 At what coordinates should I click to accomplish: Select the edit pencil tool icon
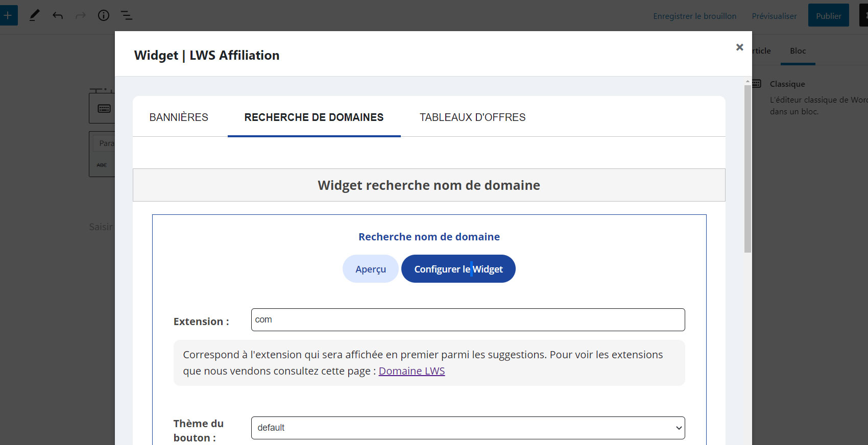click(34, 15)
